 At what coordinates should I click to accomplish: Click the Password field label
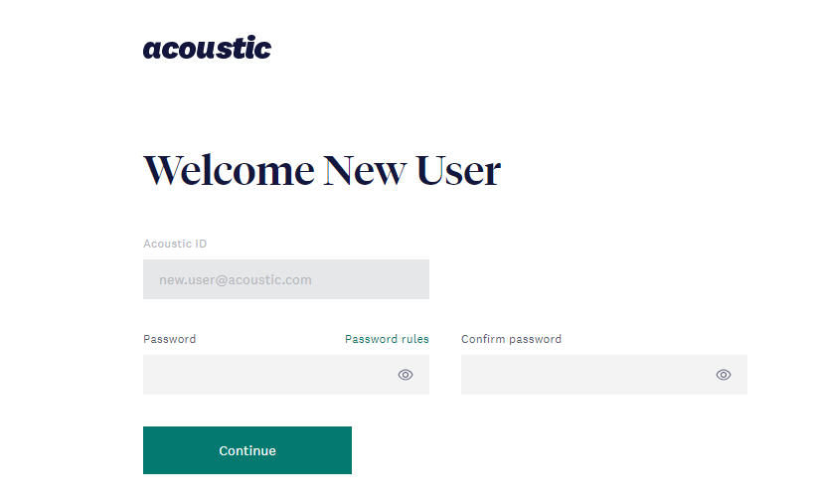tap(169, 339)
